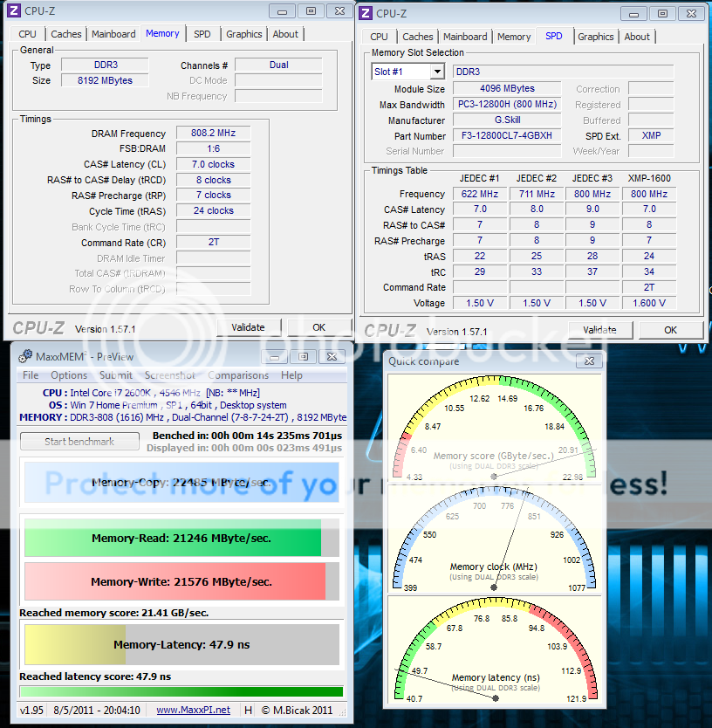Viewport: 712px width, 728px height.
Task: Open Graphics tab in the left CPU-Z window
Action: 244,34
